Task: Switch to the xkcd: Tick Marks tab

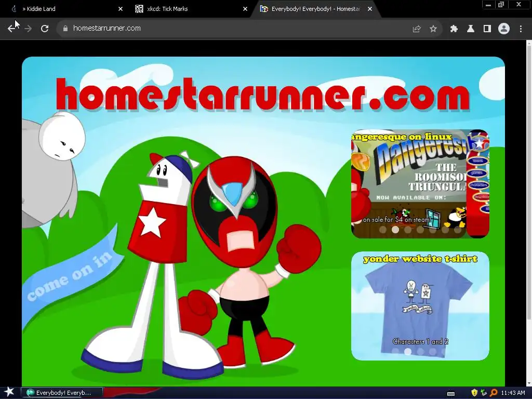Action: pos(190,9)
